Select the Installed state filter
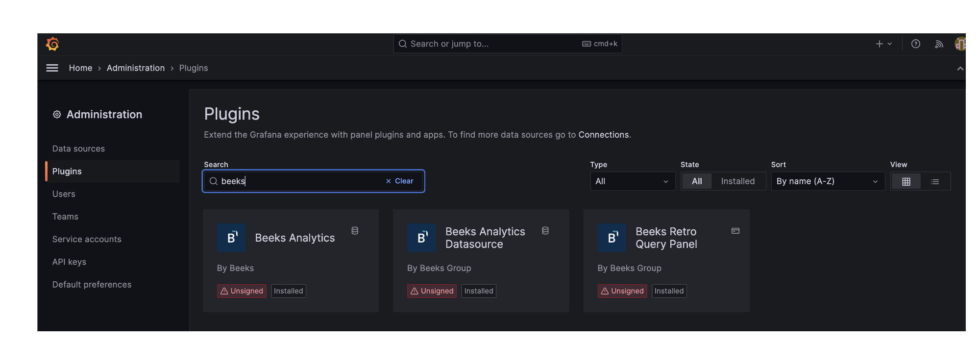Screen dimensions: 980x344 737,181
